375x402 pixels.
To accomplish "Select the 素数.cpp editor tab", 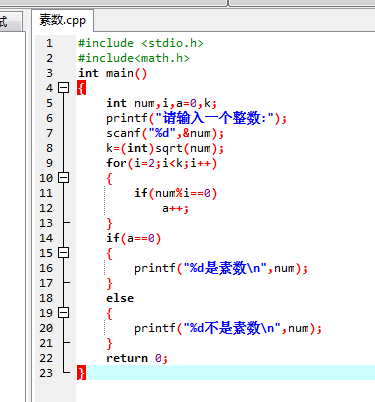I will pos(62,20).
